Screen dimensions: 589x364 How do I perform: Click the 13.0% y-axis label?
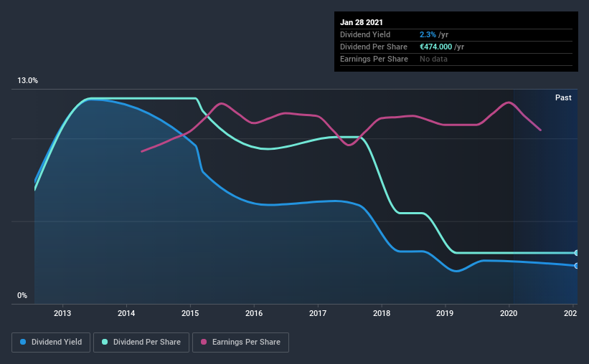tap(27, 81)
